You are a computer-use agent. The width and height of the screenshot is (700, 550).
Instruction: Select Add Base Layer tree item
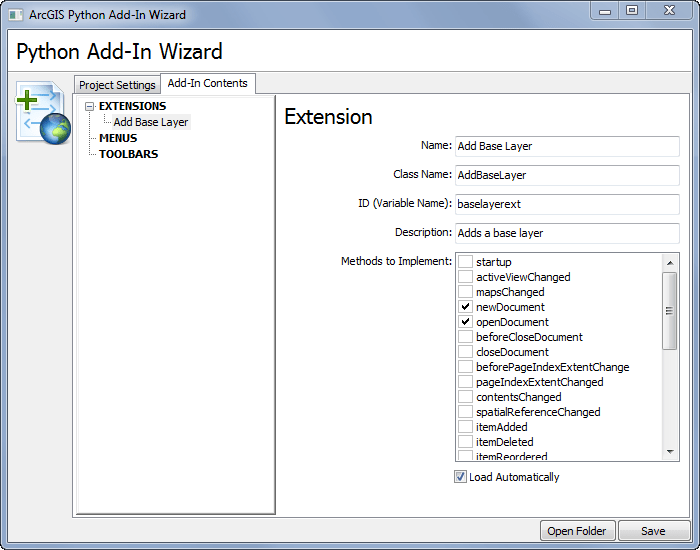pyautogui.click(x=151, y=122)
